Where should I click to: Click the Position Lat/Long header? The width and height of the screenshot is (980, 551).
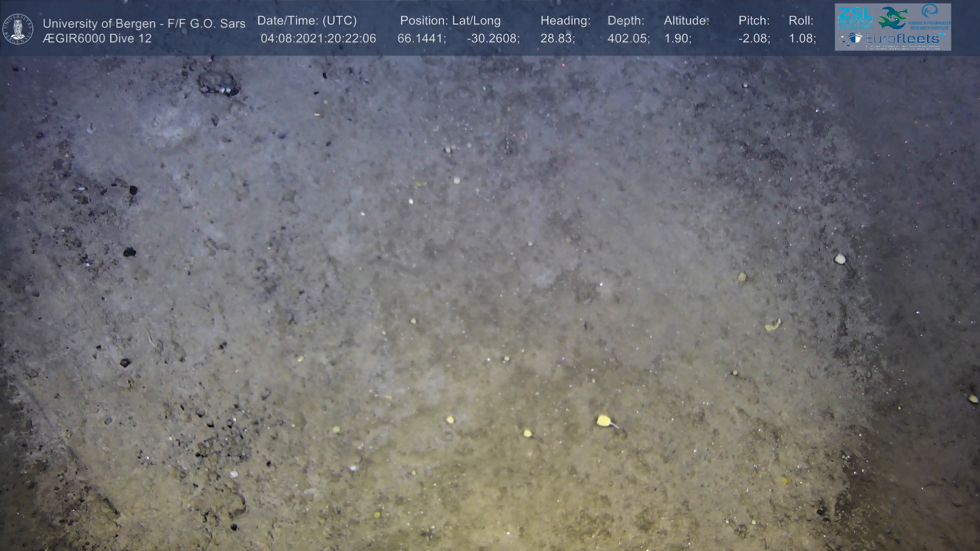click(x=450, y=21)
